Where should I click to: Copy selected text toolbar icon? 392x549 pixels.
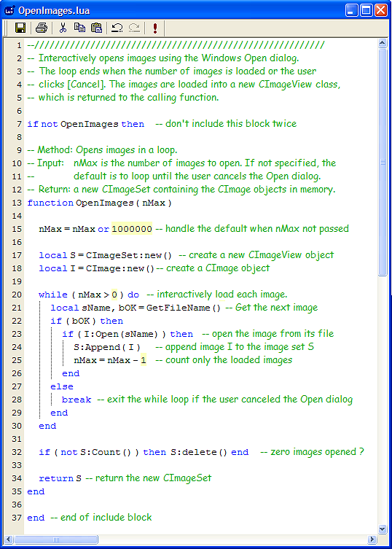click(80, 28)
